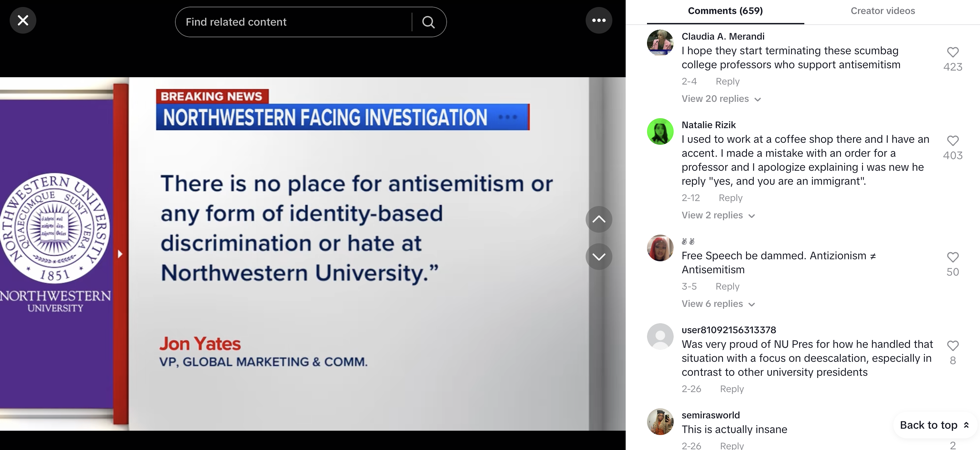Click the search magnifier icon
The width and height of the screenshot is (980, 450).
[x=428, y=22]
